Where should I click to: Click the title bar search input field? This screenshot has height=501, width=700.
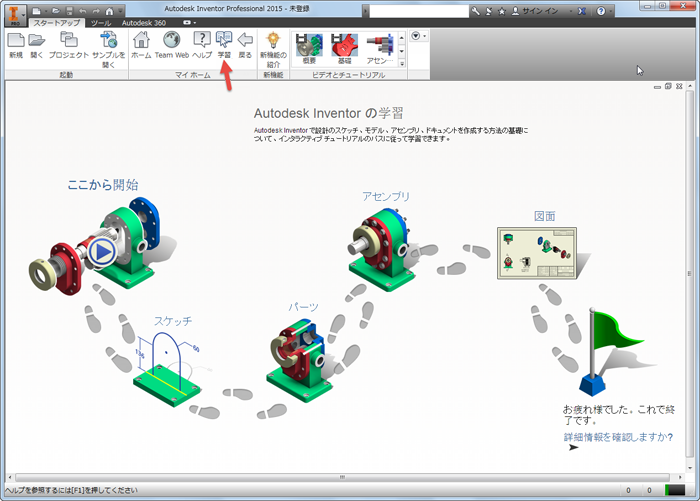click(x=419, y=11)
